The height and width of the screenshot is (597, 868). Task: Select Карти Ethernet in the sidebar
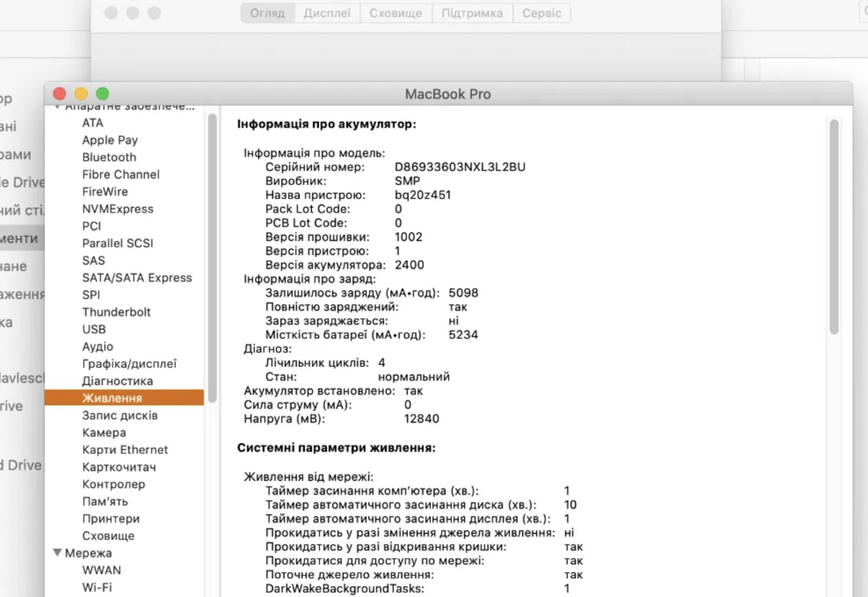[125, 450]
